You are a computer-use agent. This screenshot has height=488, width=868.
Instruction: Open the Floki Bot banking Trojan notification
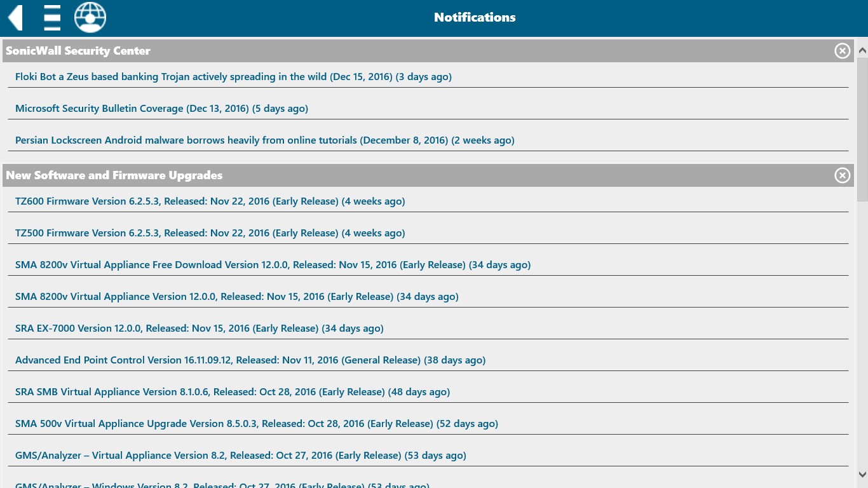[x=233, y=76]
